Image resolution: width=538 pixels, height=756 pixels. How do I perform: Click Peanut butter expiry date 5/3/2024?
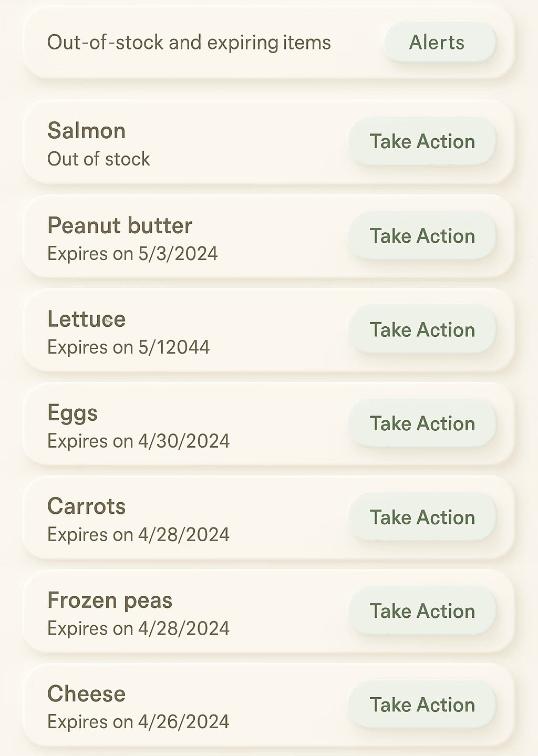coord(178,254)
